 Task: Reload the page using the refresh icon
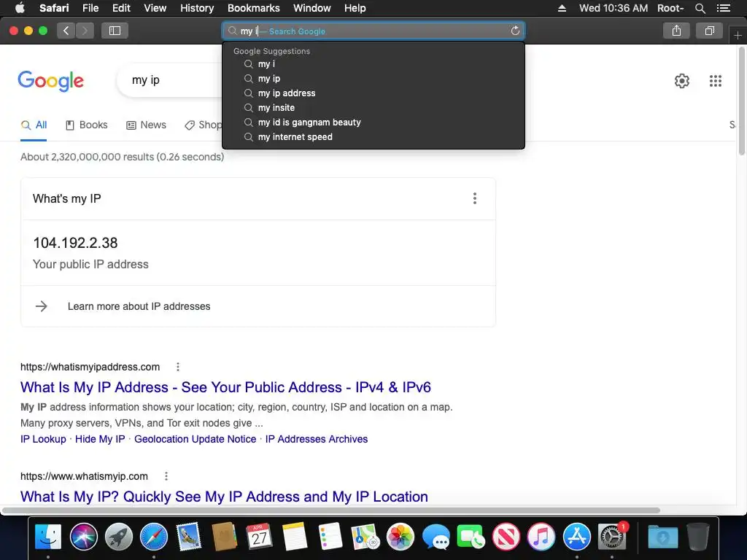[x=515, y=31]
